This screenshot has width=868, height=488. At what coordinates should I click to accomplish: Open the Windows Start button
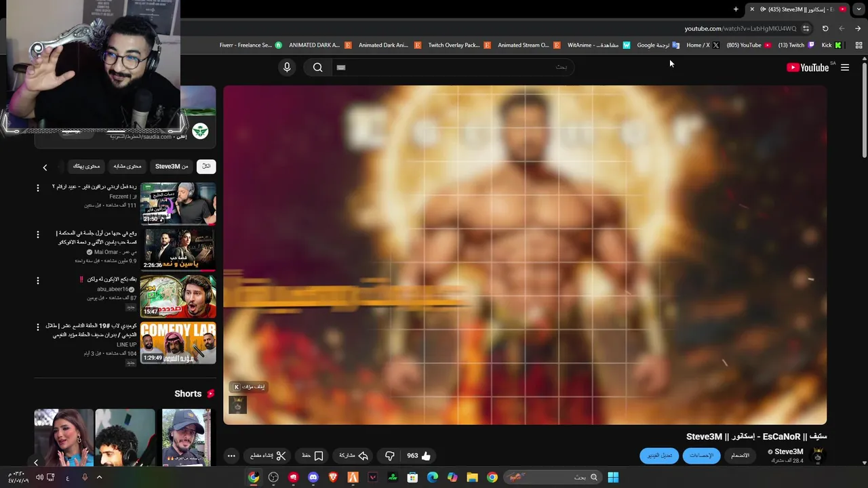613,477
